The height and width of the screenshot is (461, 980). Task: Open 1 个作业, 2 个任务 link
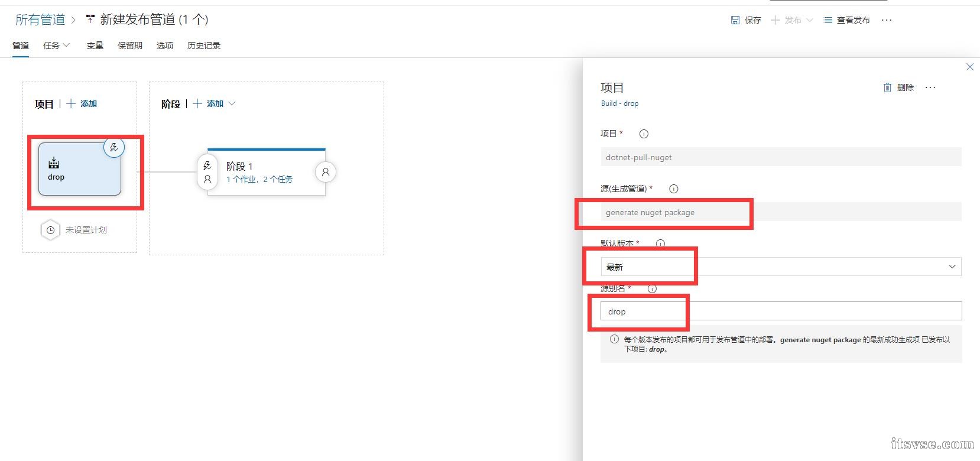(259, 179)
